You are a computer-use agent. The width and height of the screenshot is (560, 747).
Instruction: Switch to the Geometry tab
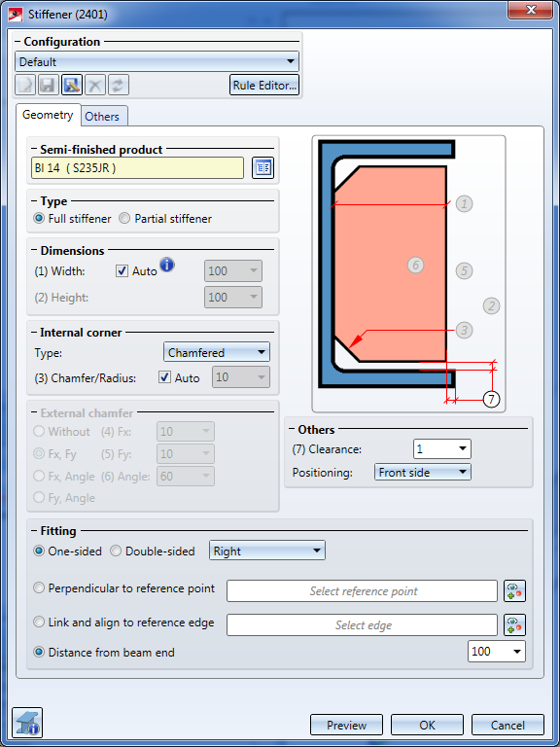[48, 115]
